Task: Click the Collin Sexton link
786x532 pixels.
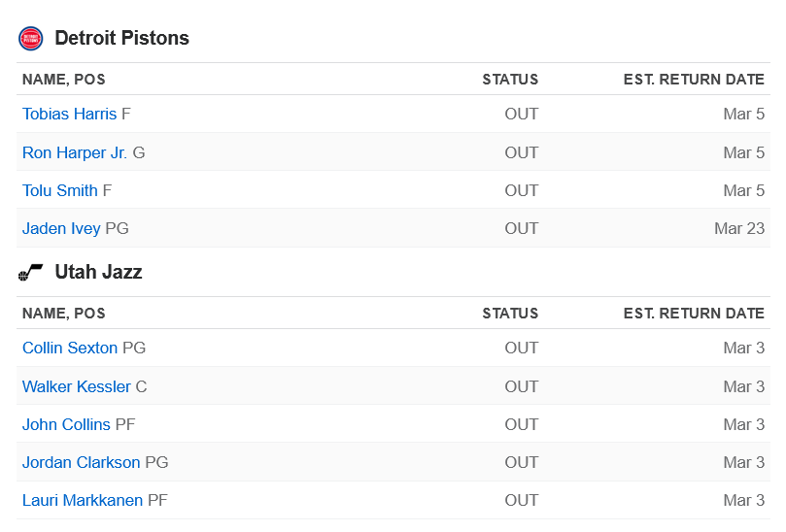Action: 70,348
